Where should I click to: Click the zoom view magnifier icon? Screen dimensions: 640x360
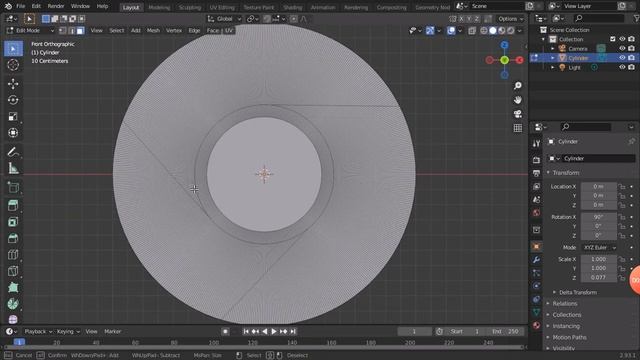click(x=518, y=85)
